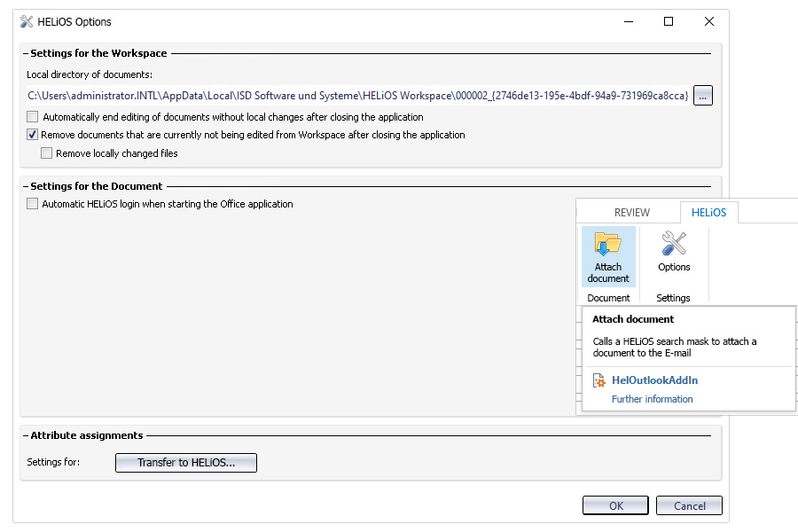This screenshot has width=798, height=532.
Task: Collapse the Attribute assignments section
Action: [x=26, y=435]
